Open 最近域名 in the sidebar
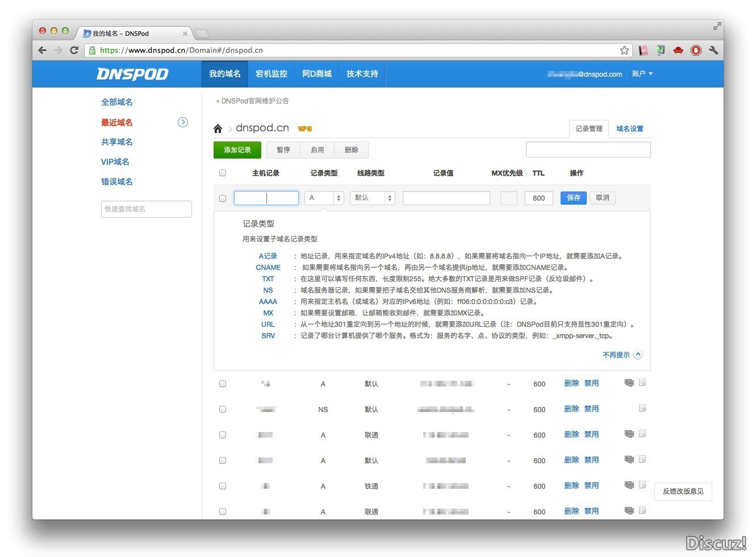 click(x=117, y=122)
